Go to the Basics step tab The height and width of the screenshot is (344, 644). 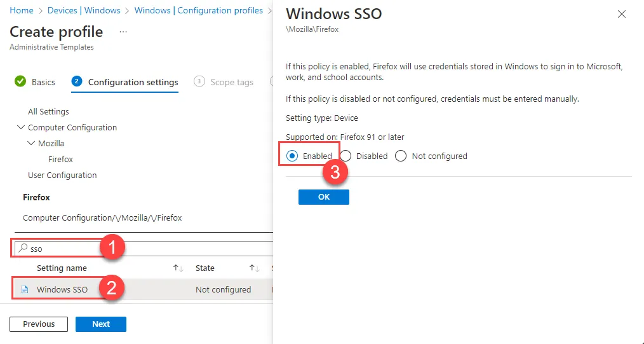[34, 82]
